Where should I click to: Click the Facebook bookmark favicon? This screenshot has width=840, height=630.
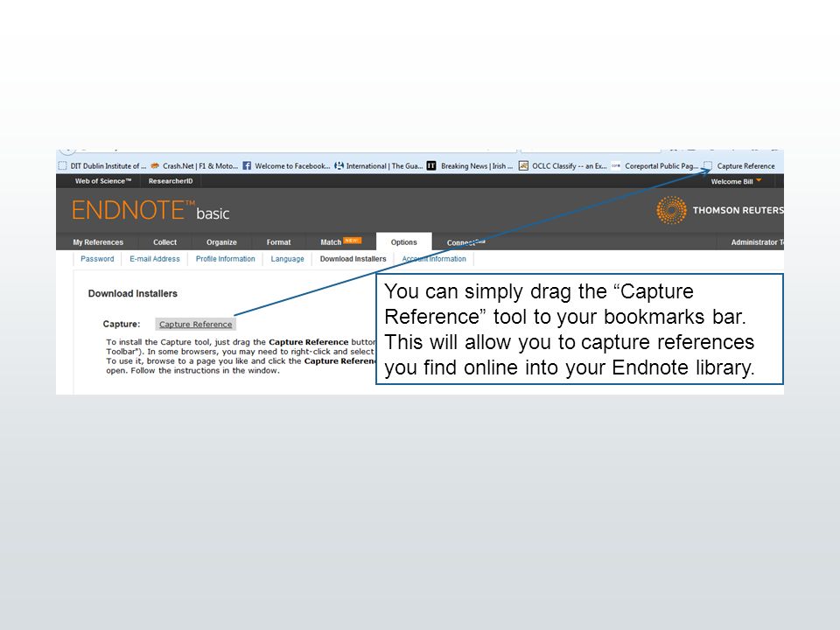click(247, 166)
